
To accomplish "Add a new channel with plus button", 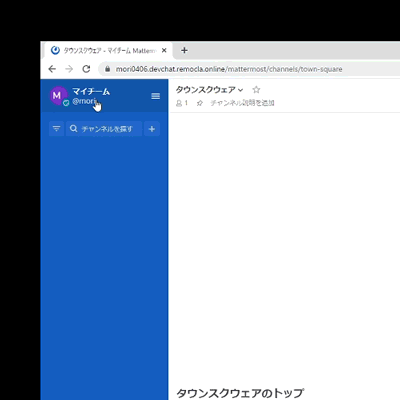I will 152,129.
